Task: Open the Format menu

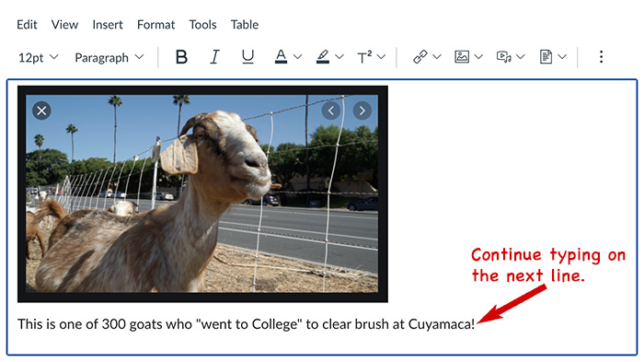Action: [155, 25]
